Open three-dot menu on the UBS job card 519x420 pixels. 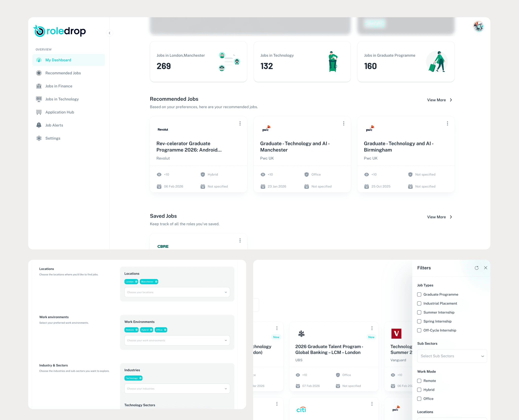click(372, 328)
